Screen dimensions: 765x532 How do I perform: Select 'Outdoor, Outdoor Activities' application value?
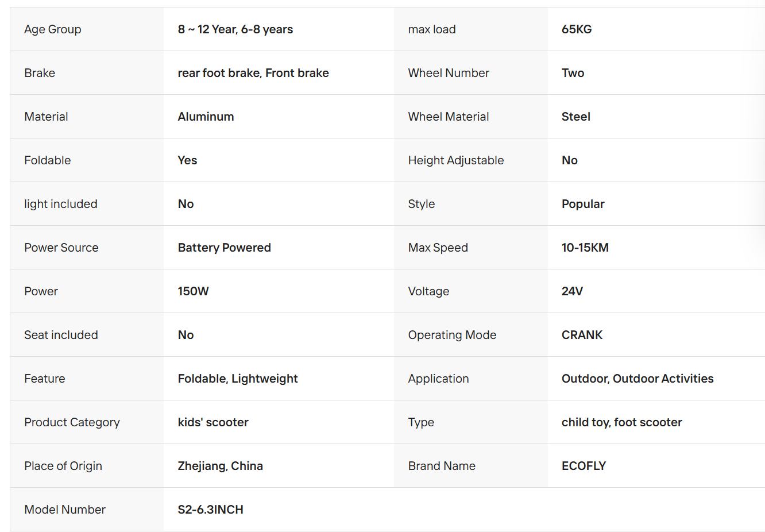[x=637, y=379]
